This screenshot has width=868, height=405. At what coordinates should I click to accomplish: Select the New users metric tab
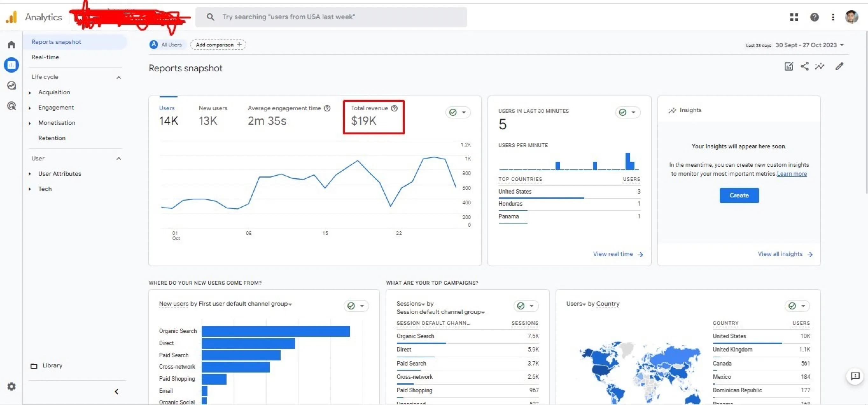(x=213, y=116)
